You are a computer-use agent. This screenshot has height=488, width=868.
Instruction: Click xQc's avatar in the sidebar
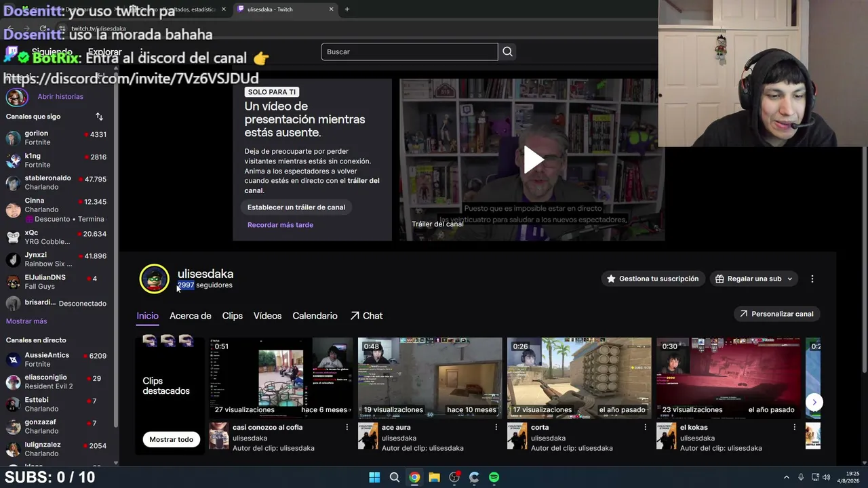(13, 237)
